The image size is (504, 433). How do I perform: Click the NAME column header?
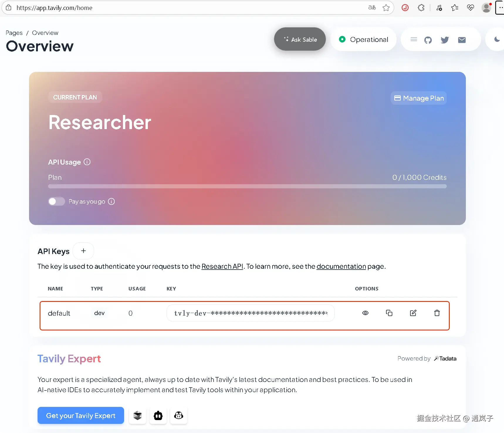click(x=55, y=289)
